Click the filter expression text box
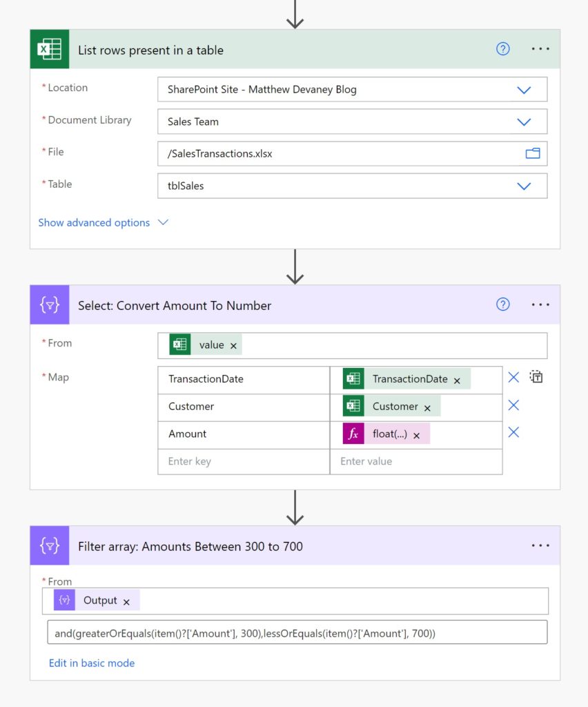Screen dimensions: 588x707 coord(297,632)
